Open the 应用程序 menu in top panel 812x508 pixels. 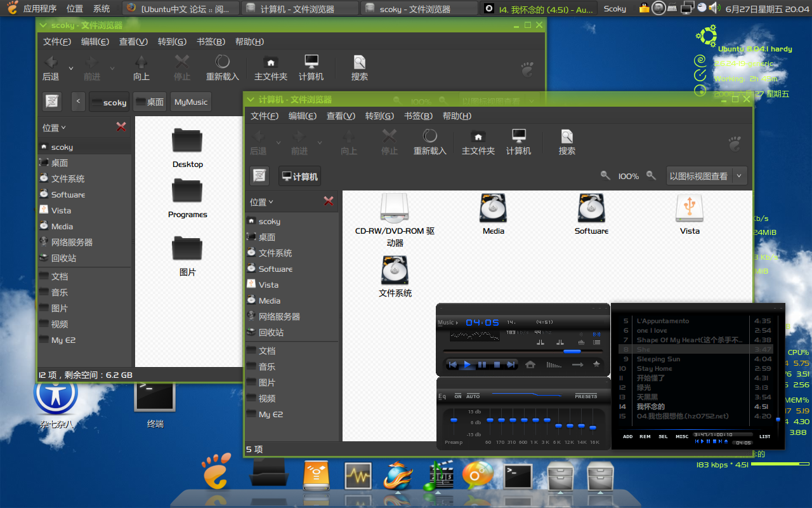(x=40, y=8)
